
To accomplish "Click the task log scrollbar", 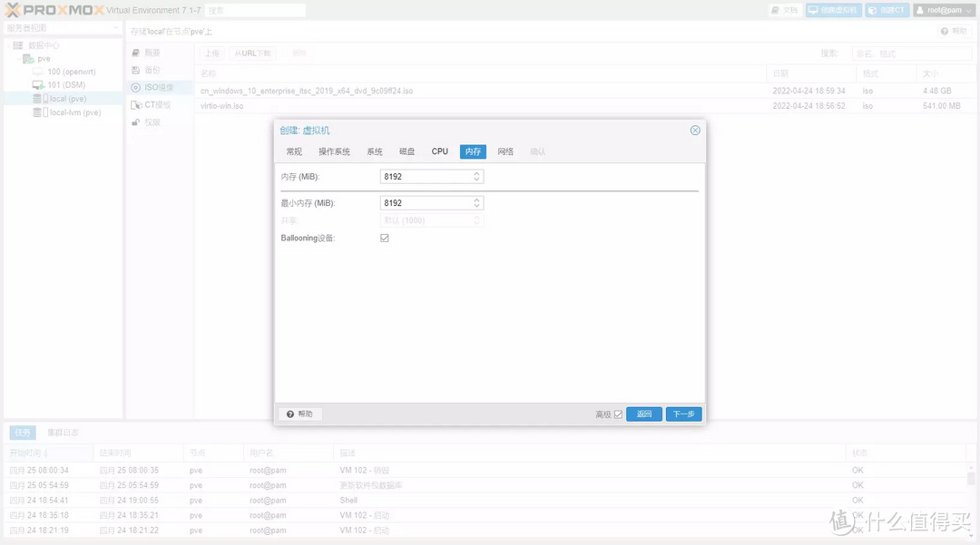I will click(x=971, y=480).
